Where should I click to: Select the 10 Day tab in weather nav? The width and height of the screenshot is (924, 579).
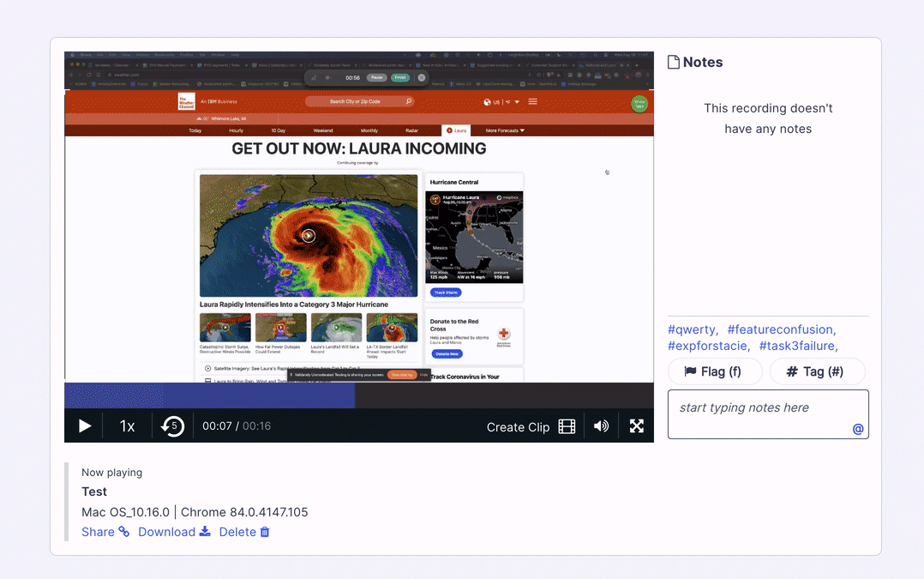(x=278, y=130)
